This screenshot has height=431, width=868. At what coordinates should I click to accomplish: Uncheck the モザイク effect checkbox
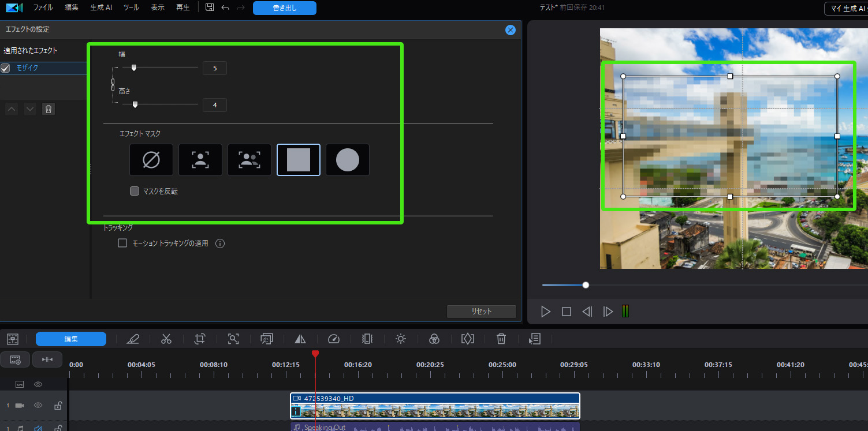pos(6,68)
